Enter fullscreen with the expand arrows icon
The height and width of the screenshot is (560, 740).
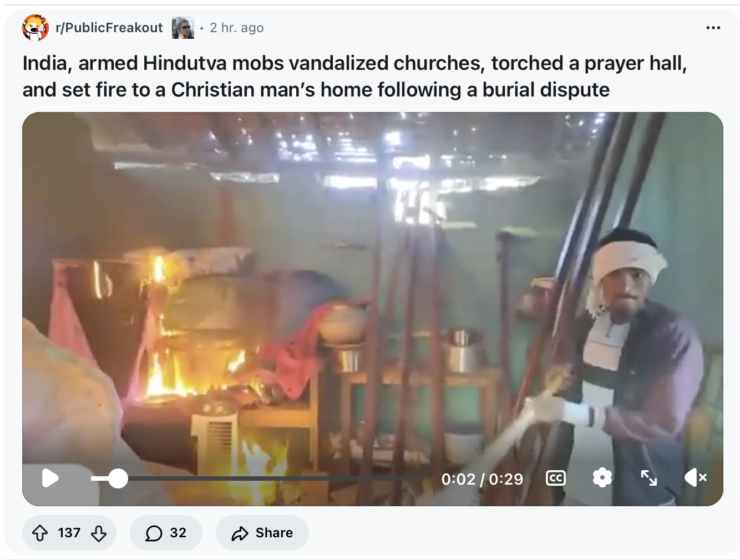pyautogui.click(x=649, y=478)
